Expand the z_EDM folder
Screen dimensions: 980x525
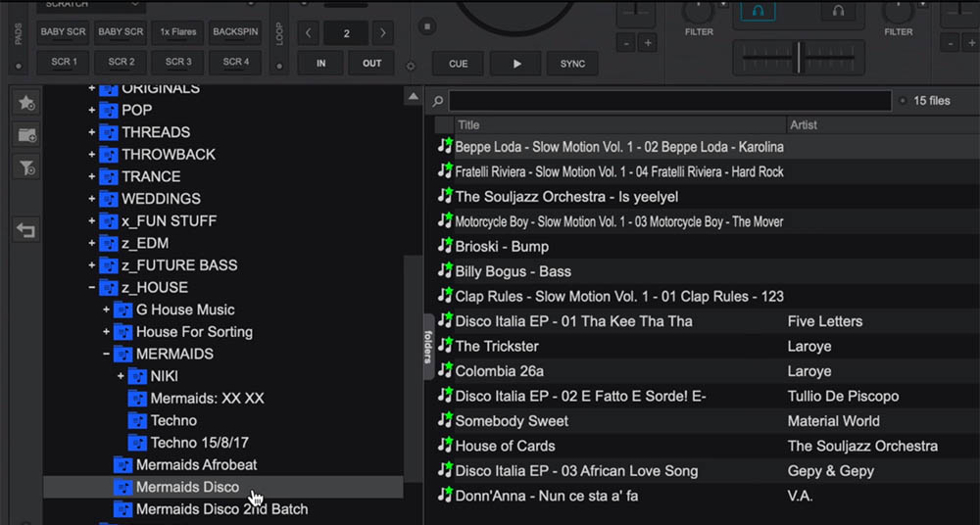(92, 243)
